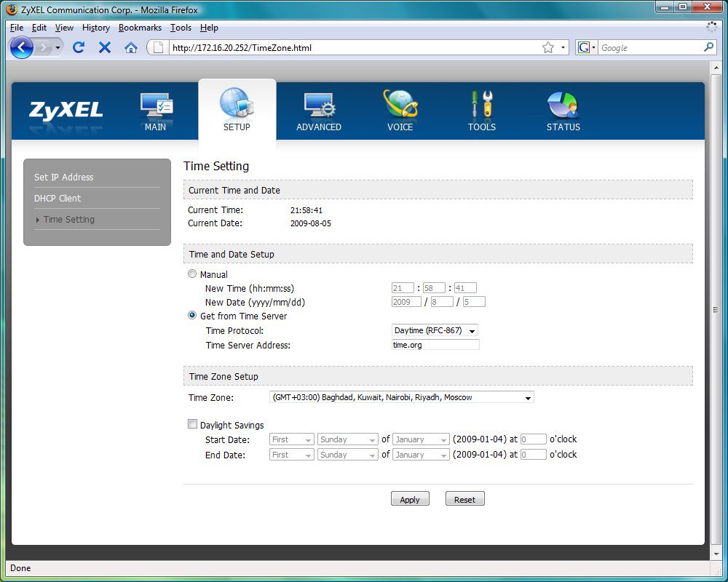Open Set IP Address sidebar link

pyautogui.click(x=63, y=177)
